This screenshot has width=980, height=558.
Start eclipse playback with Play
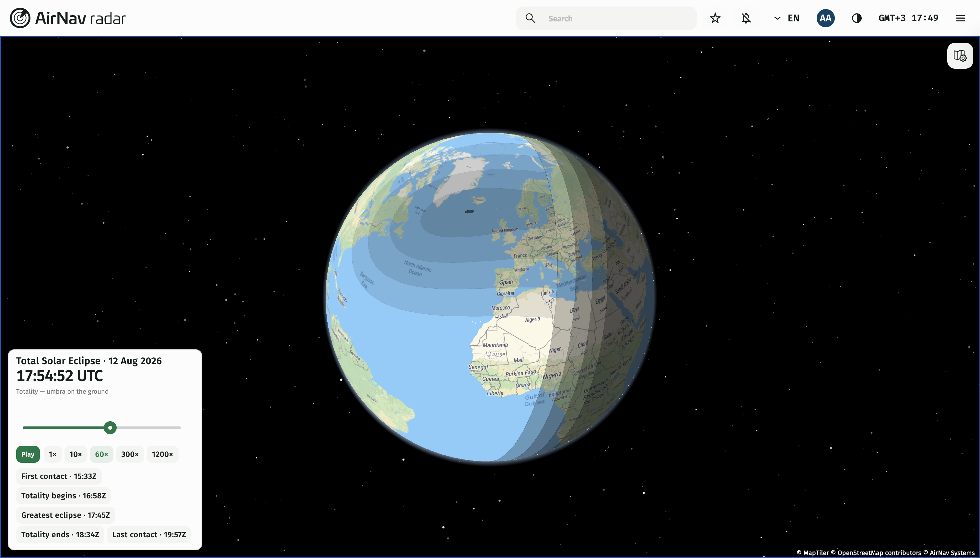[28, 454]
